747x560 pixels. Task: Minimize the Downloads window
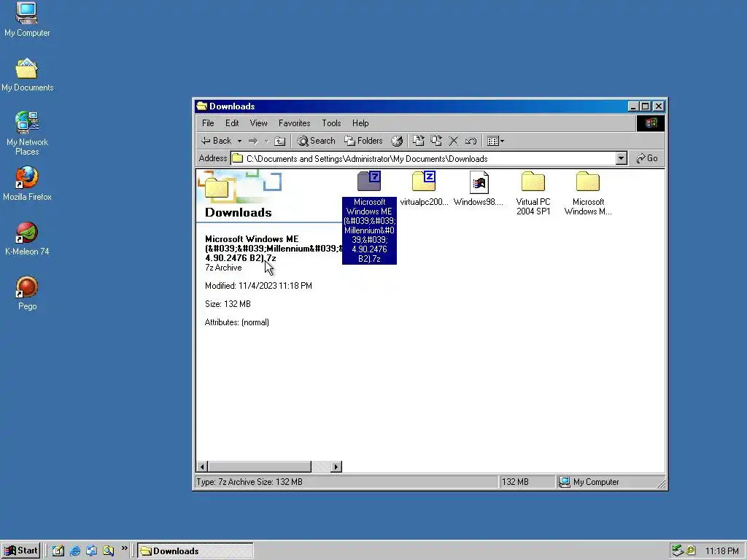[x=632, y=106]
